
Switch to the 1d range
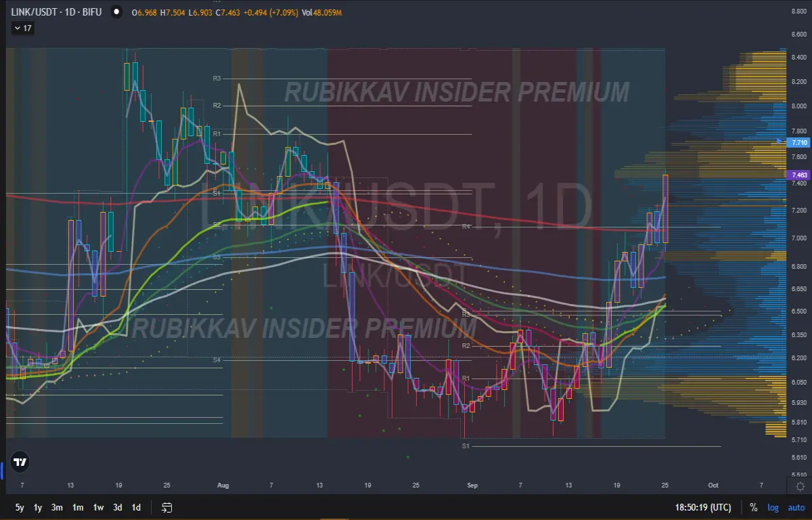point(136,507)
